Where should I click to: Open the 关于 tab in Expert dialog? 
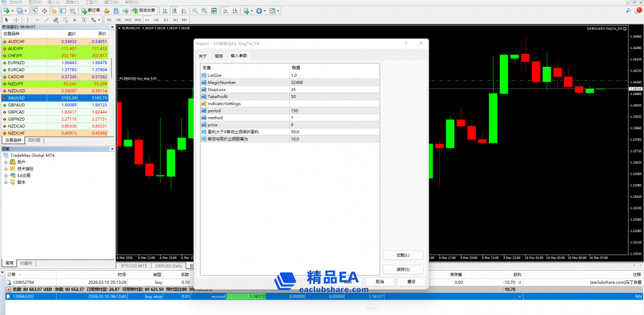[202, 56]
